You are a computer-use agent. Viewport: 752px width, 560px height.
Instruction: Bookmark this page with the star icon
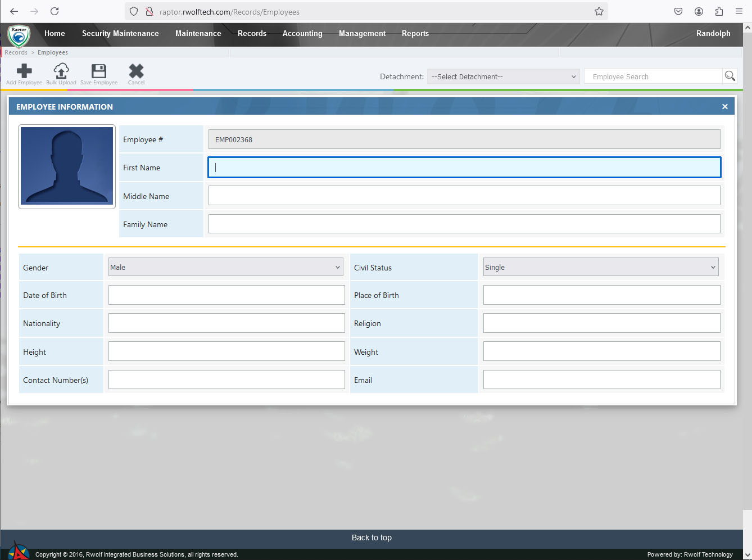pos(599,12)
